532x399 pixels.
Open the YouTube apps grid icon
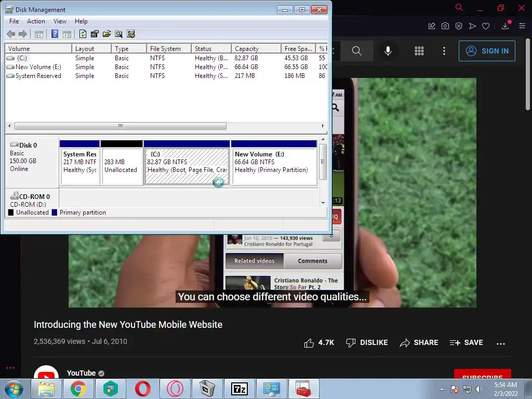[x=419, y=51]
